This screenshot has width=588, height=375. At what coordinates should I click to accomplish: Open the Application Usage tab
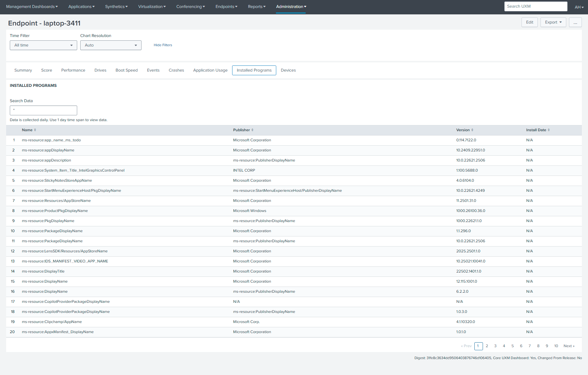coord(210,70)
